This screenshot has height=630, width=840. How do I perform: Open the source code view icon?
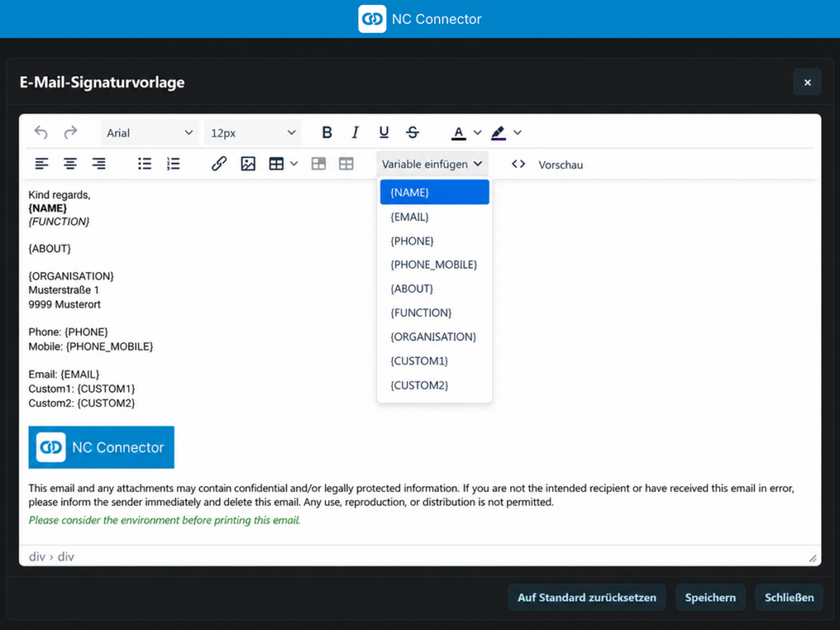[x=518, y=164]
